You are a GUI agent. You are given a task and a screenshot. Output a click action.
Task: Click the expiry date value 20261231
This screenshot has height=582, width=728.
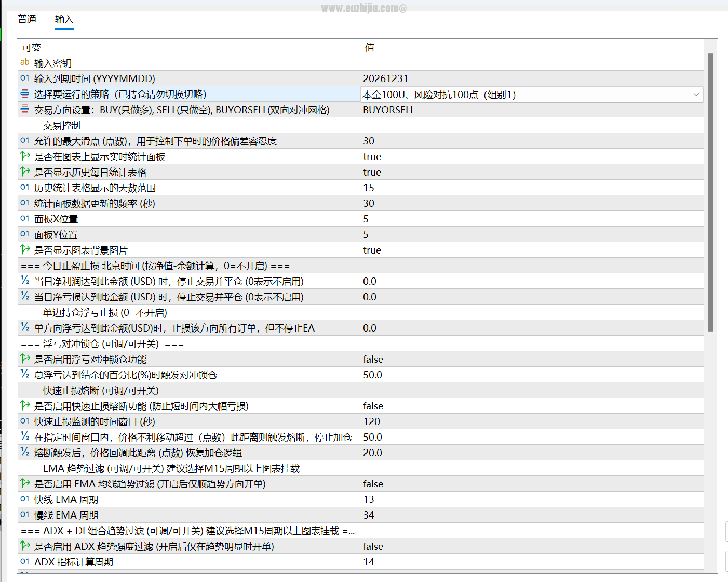[532, 78]
